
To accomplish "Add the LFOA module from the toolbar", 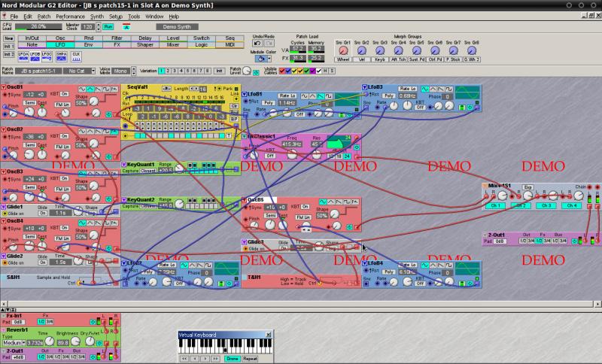I will click(x=23, y=56).
